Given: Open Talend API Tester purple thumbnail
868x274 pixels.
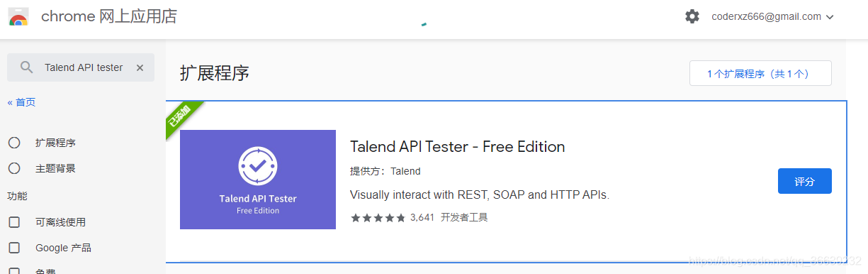Looking at the screenshot, I should (x=258, y=180).
